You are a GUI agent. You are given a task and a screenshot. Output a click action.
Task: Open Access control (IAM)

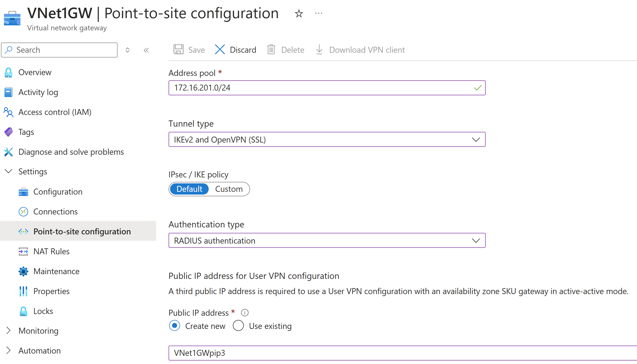(8, 112)
